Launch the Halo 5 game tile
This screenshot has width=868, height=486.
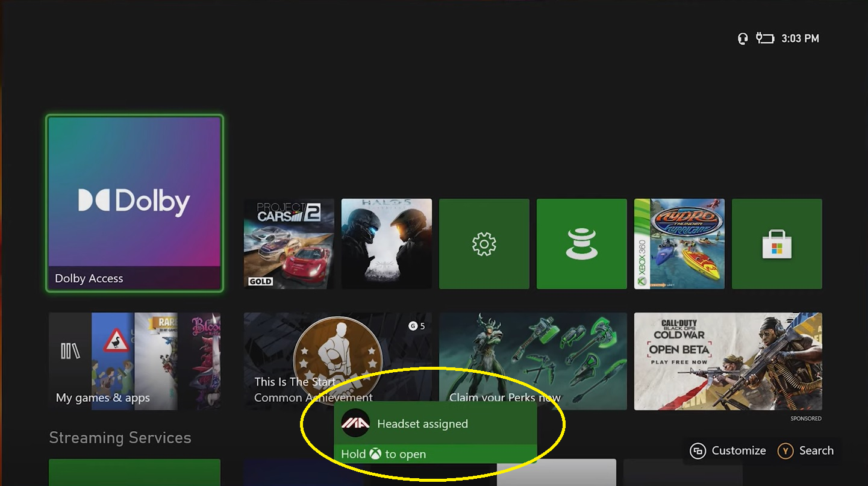coord(386,244)
